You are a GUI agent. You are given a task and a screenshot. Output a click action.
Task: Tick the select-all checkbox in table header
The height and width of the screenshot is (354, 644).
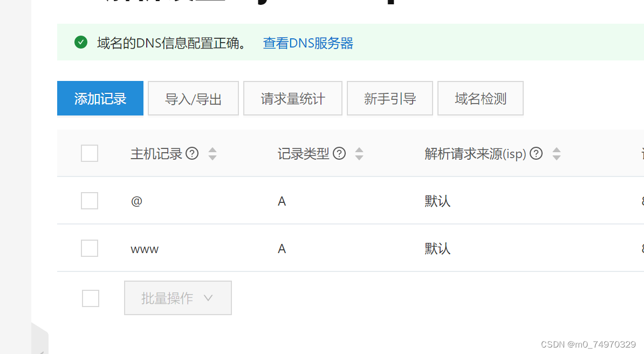click(x=90, y=153)
